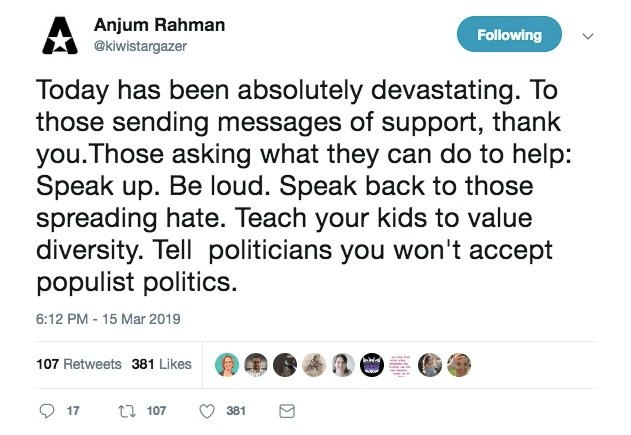631x435 pixels.
Task: Click the last liker avatar in the row
Action: 459,364
